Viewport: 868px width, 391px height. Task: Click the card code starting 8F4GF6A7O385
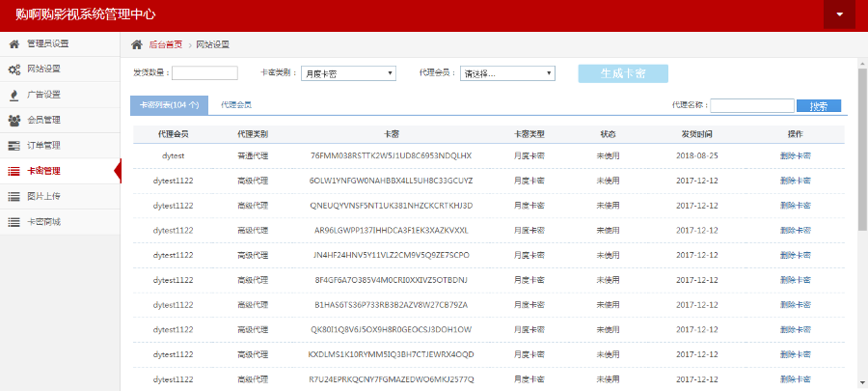[x=392, y=280]
